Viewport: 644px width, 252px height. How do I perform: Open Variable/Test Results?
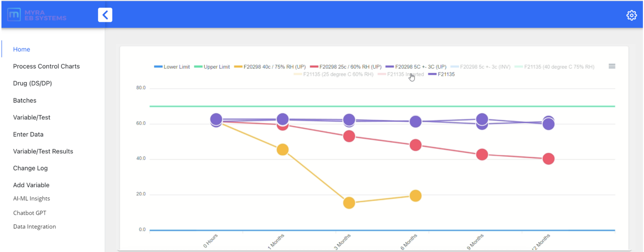43,151
